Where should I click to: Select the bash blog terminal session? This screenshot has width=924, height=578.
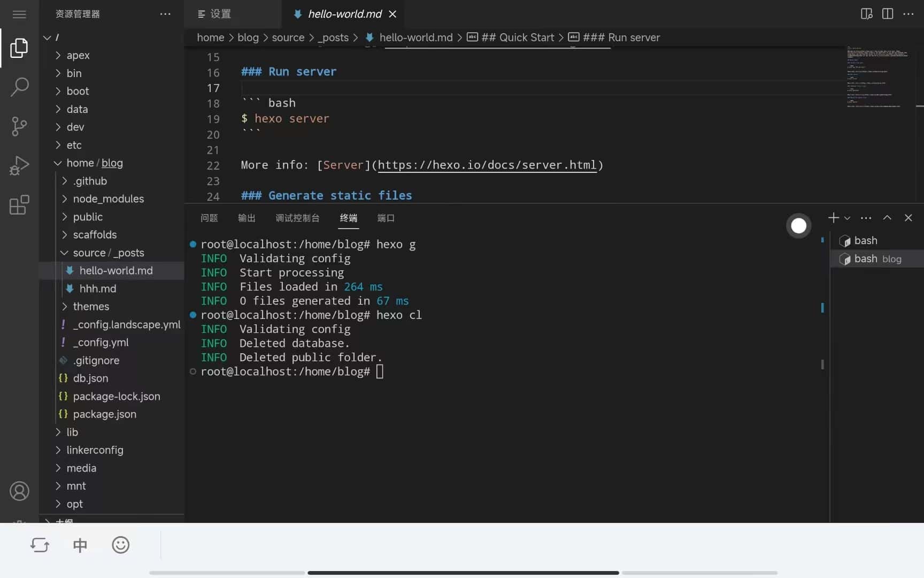[x=877, y=259]
